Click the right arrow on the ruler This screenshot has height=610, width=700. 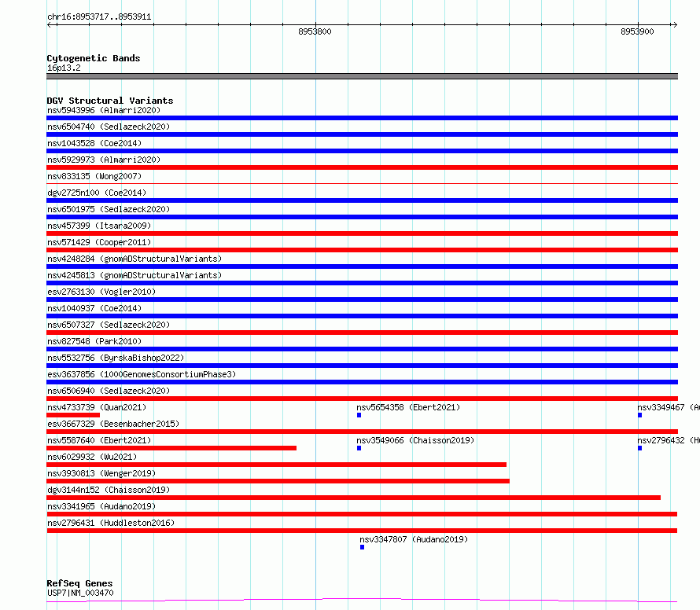click(x=674, y=24)
